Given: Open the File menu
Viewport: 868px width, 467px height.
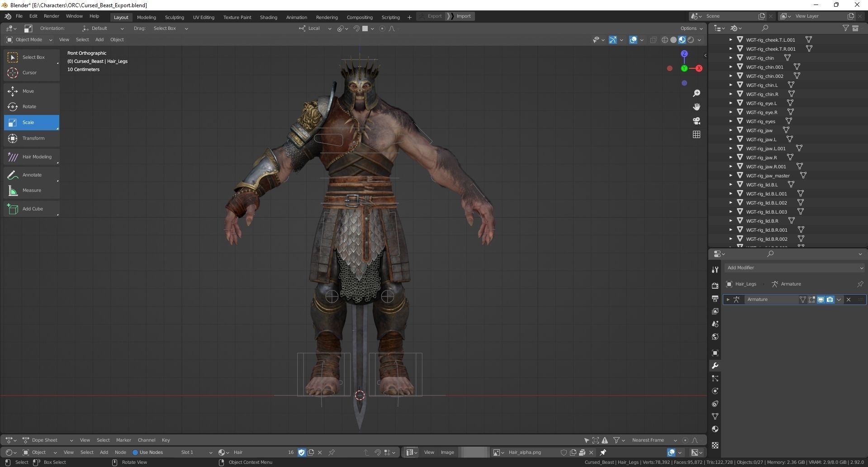Looking at the screenshot, I should pos(19,16).
